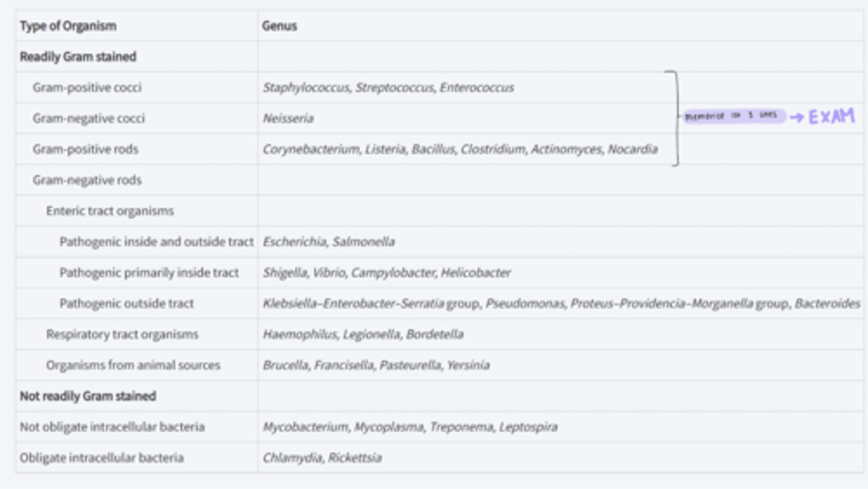Select the "Gram-positive rods" row label
This screenshot has height=489, width=868.
(86, 149)
